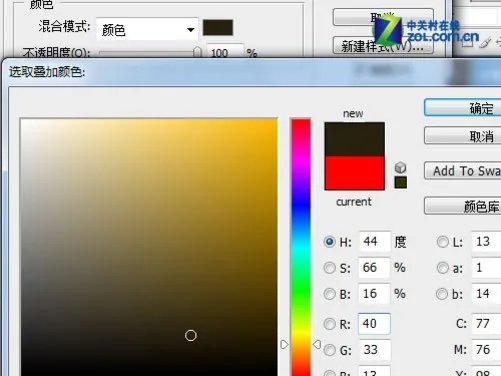The width and height of the screenshot is (501, 376).
Task: Click the H value field showing 44
Action: pos(374,241)
